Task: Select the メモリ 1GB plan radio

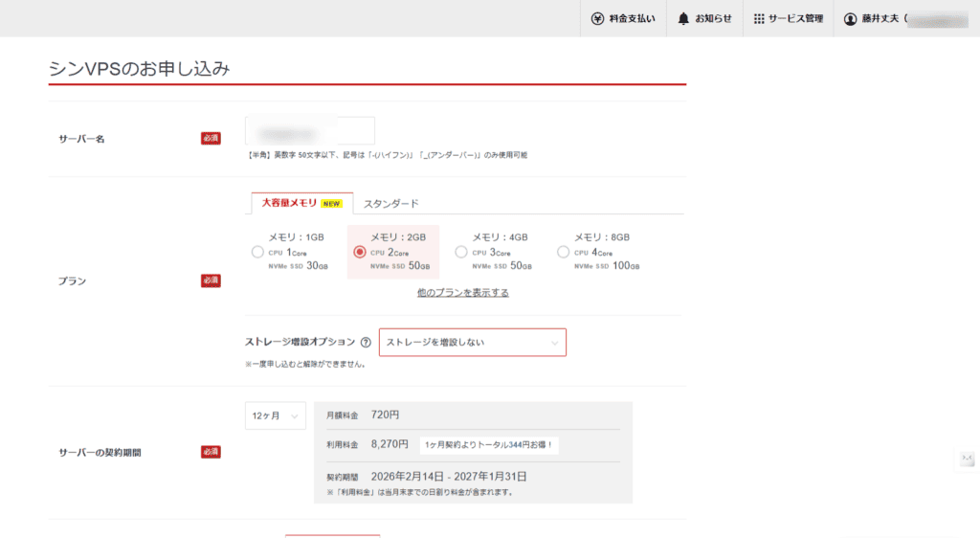Action: [257, 252]
